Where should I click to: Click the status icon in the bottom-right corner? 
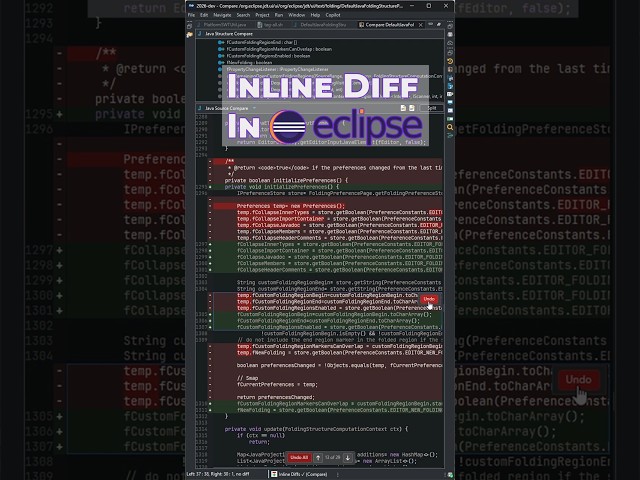(450, 475)
